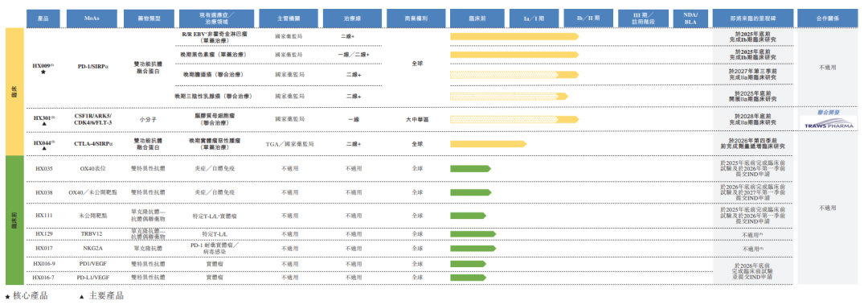Screen dimensions: 868x305
Task: Click the 大中華區 commercial rights cell
Action: click(x=417, y=119)
